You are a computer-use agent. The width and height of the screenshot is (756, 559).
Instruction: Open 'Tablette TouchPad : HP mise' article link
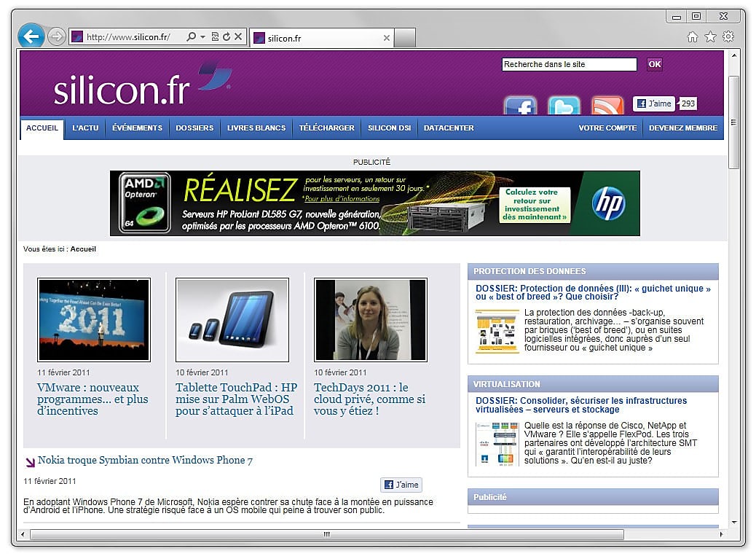pyautogui.click(x=236, y=399)
